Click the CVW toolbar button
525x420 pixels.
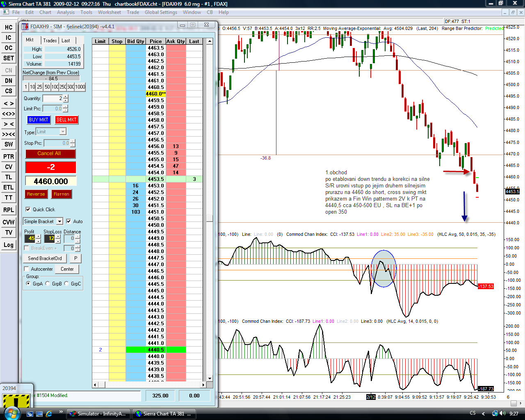point(9,222)
